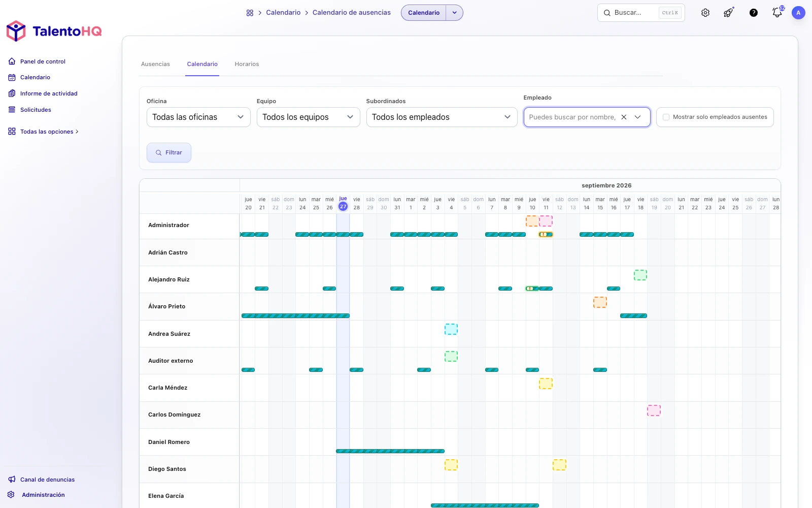Image resolution: width=812 pixels, height=508 pixels.
Task: Select Alejandro Ruiz row name
Action: 169,279
